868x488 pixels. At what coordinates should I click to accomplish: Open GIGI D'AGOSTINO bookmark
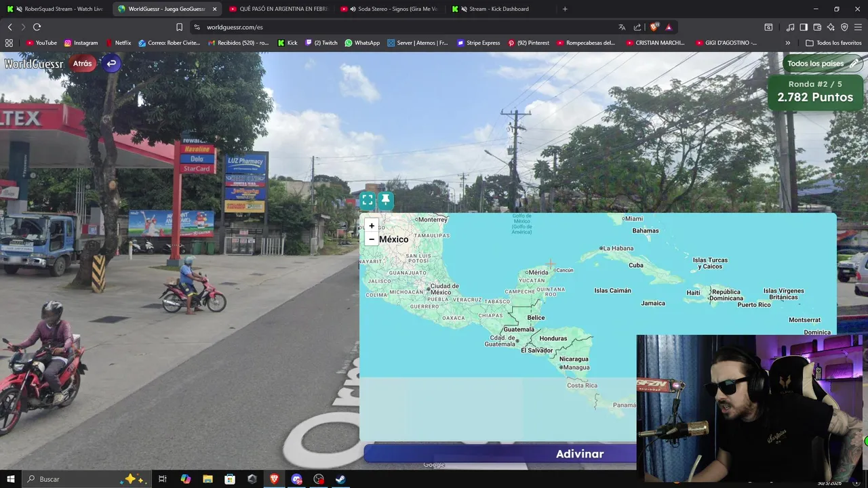pyautogui.click(x=726, y=43)
